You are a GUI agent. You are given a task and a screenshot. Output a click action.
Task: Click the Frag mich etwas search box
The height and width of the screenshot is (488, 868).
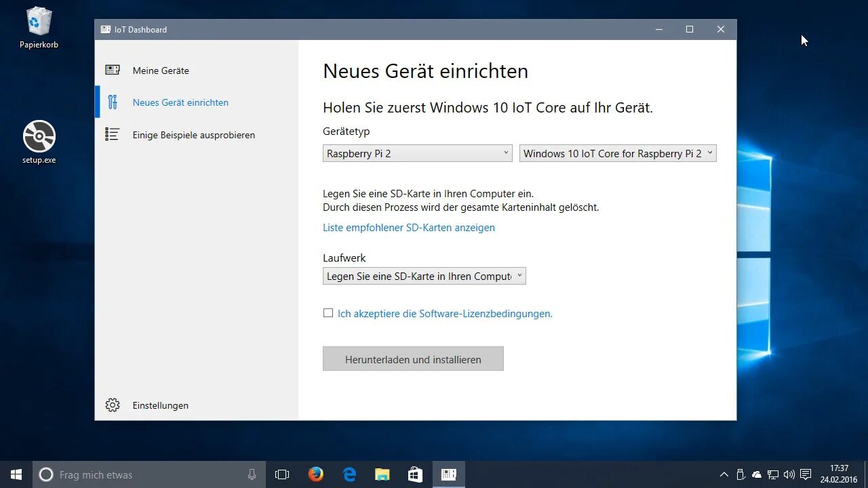[148, 474]
